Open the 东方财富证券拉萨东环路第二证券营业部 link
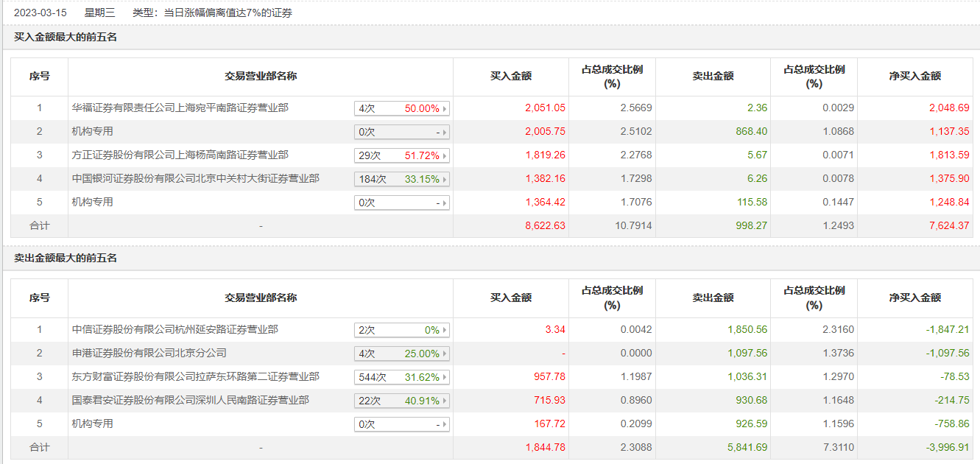Screen dimensions: 980x464 click(x=196, y=376)
